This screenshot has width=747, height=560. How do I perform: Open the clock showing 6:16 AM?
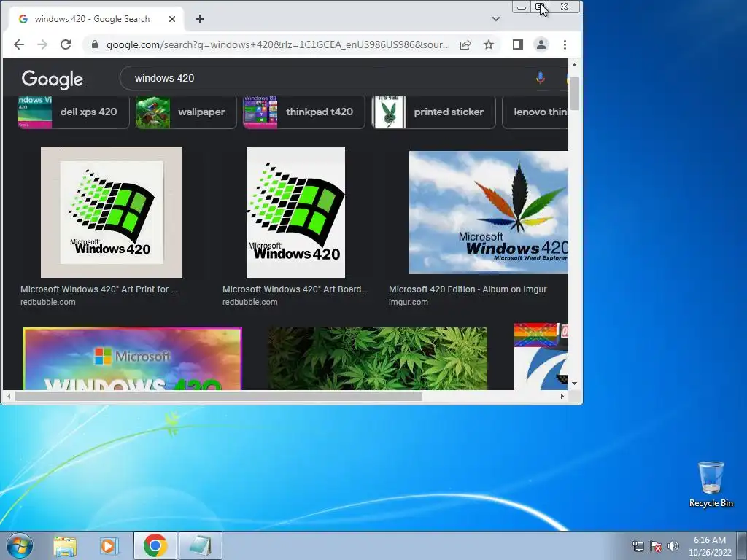709,546
